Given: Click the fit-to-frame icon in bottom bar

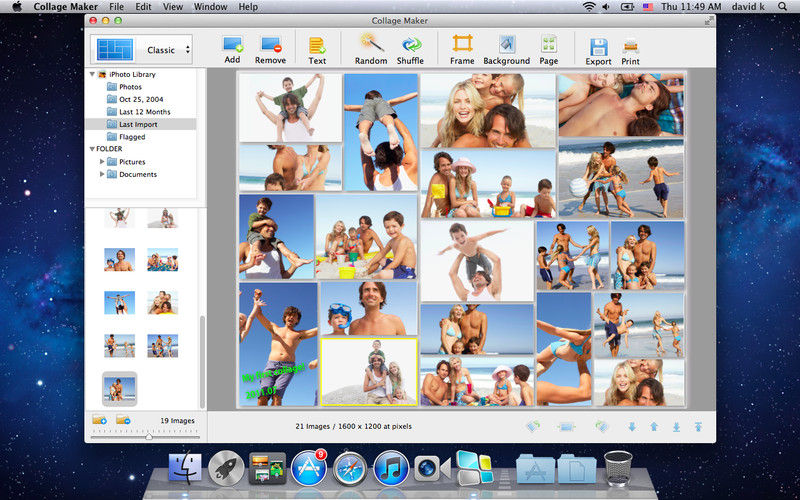Looking at the screenshot, I should point(567,427).
